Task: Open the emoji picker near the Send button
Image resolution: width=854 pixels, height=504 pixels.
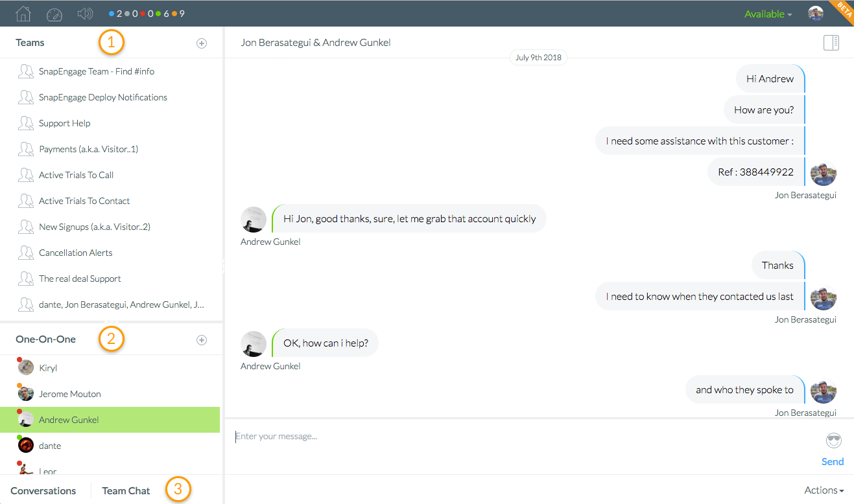Action: coord(833,441)
